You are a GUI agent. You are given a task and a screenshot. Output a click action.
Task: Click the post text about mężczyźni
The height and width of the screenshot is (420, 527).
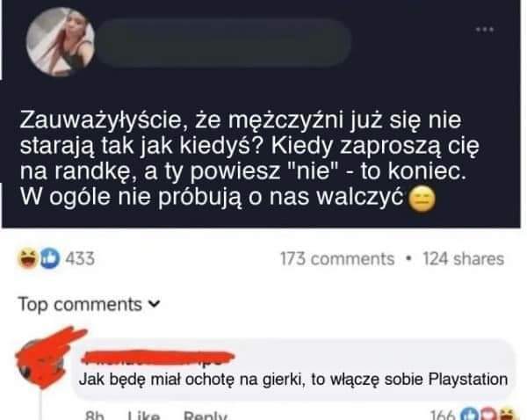click(249, 158)
